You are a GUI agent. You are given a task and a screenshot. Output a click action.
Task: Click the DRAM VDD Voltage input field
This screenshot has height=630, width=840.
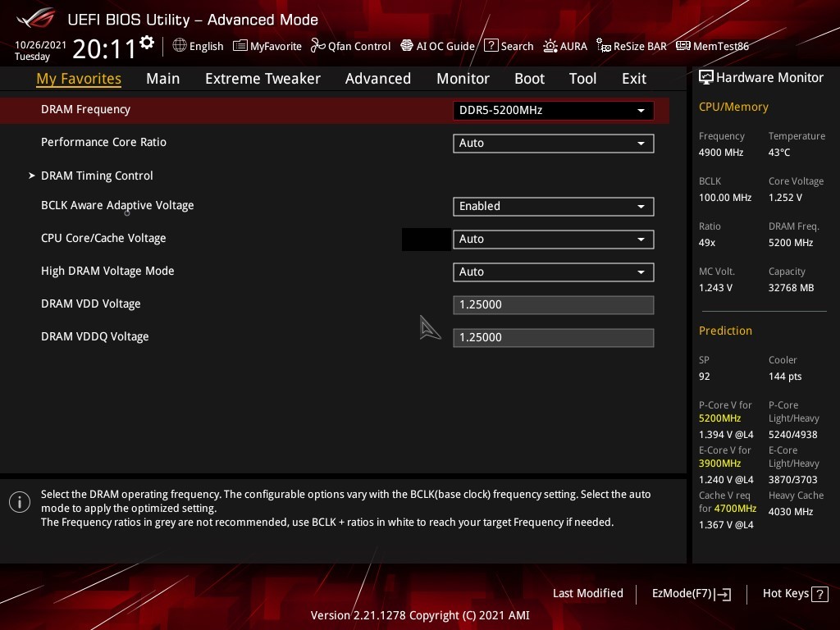coord(554,305)
